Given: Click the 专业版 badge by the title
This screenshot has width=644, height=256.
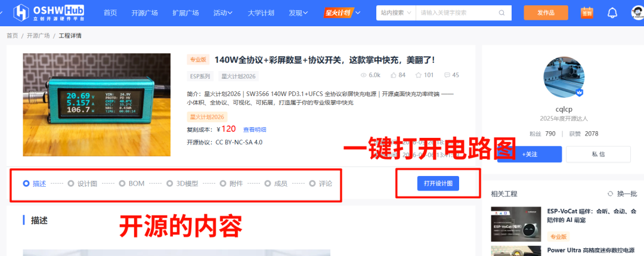Looking at the screenshot, I should pos(198,60).
